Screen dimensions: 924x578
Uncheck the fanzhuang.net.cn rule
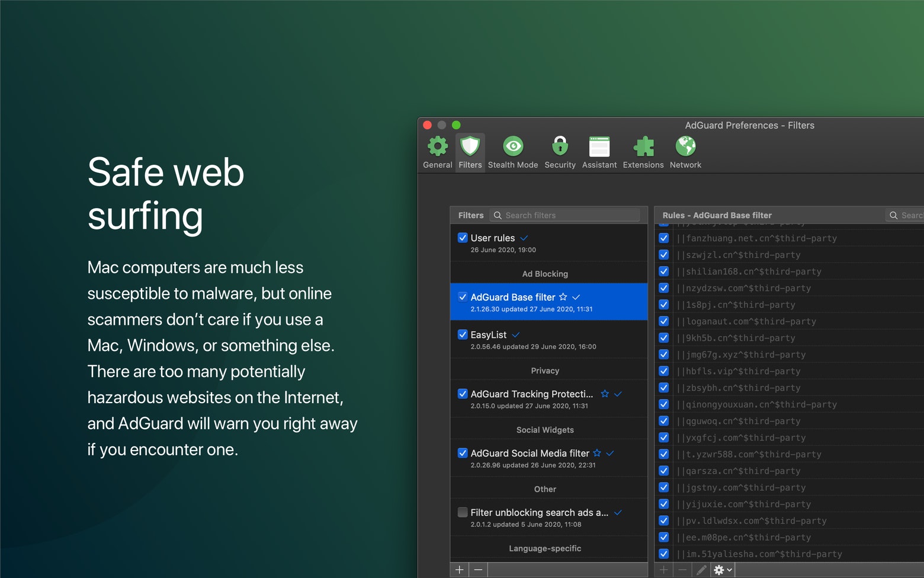tap(664, 238)
